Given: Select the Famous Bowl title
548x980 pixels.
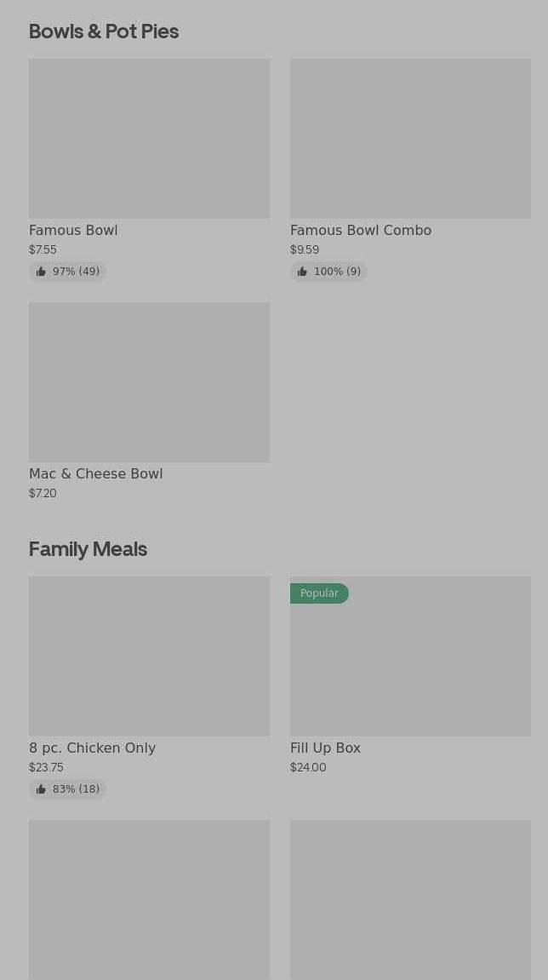Looking at the screenshot, I should [73, 230].
